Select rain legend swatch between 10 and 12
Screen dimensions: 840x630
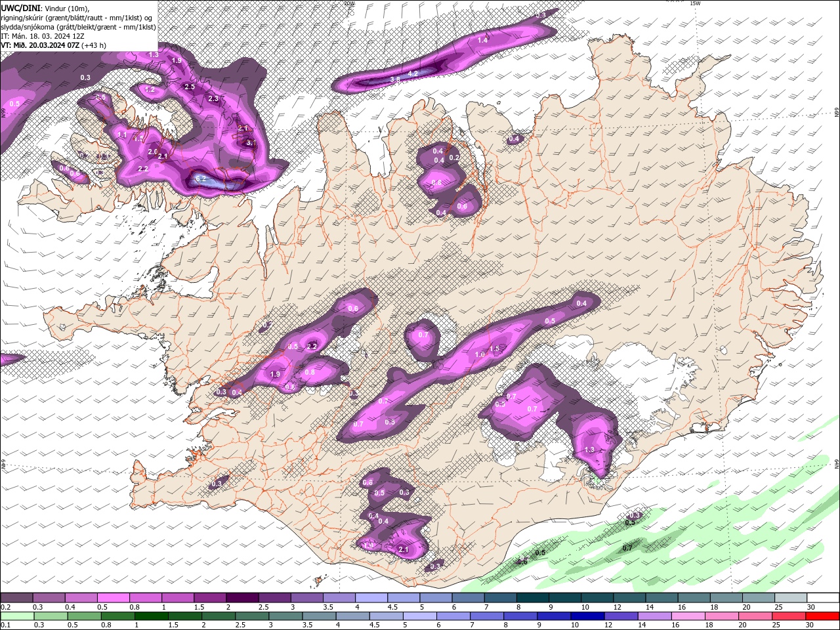coord(587,616)
